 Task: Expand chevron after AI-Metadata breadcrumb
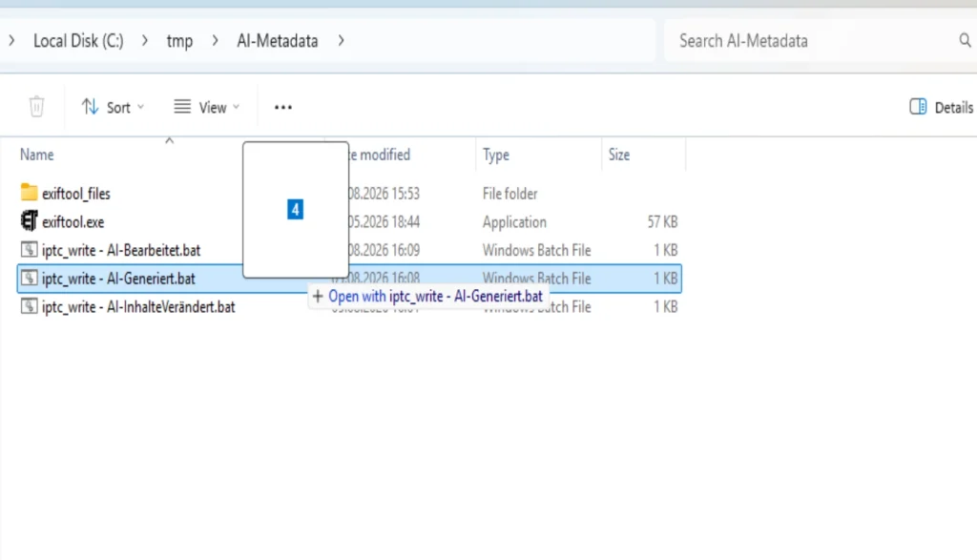pyautogui.click(x=341, y=40)
